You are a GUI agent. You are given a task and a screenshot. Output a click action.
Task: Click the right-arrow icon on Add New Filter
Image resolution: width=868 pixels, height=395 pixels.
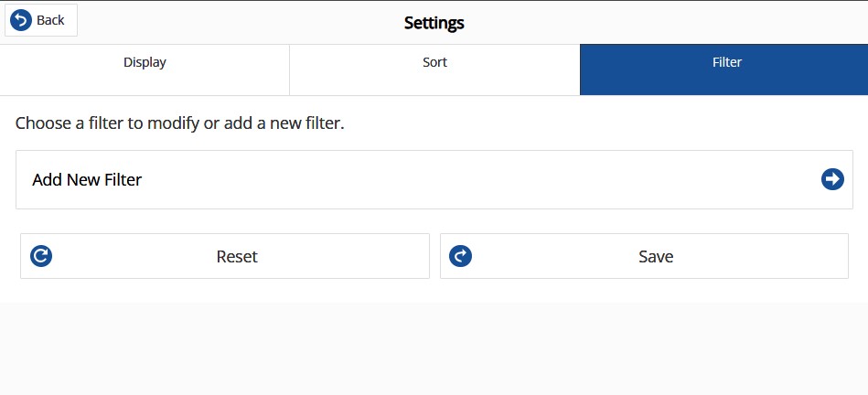pyautogui.click(x=832, y=179)
